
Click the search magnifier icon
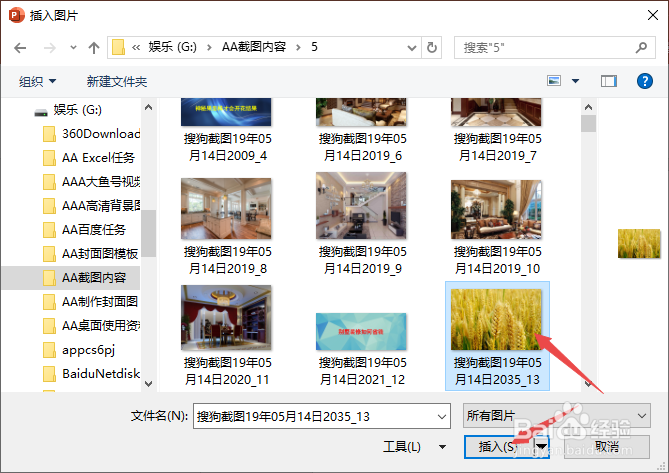click(x=641, y=47)
